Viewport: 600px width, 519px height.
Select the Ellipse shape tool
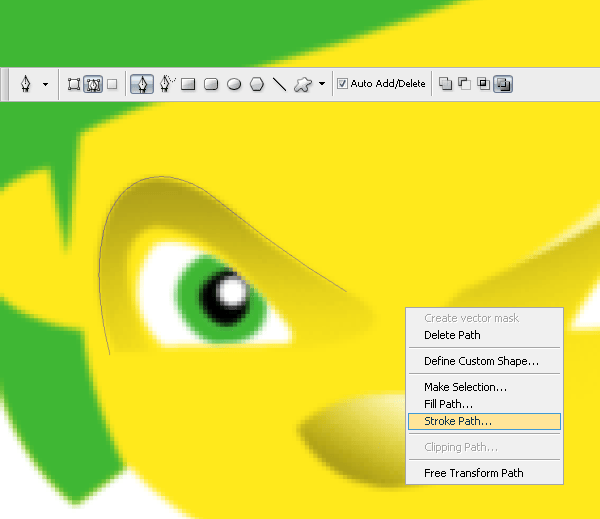point(234,84)
